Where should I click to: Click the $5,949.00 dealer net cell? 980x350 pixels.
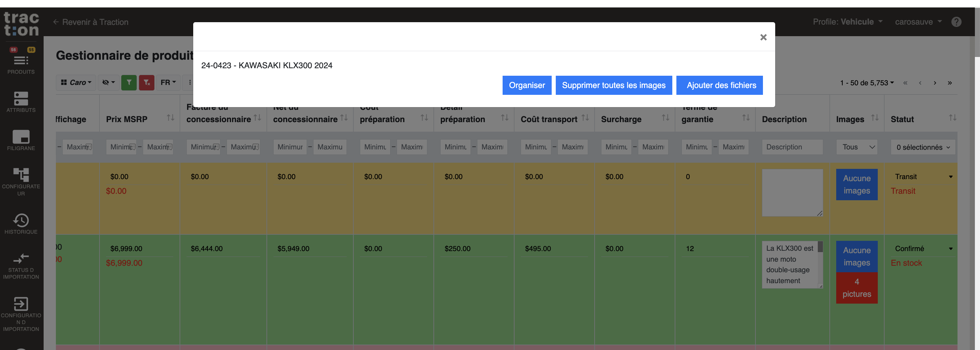tap(310, 249)
